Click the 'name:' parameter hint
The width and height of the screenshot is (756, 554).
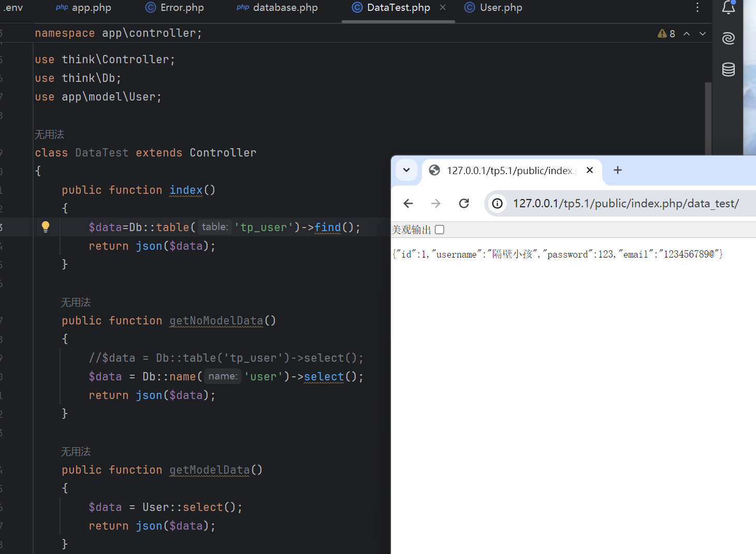pos(223,376)
